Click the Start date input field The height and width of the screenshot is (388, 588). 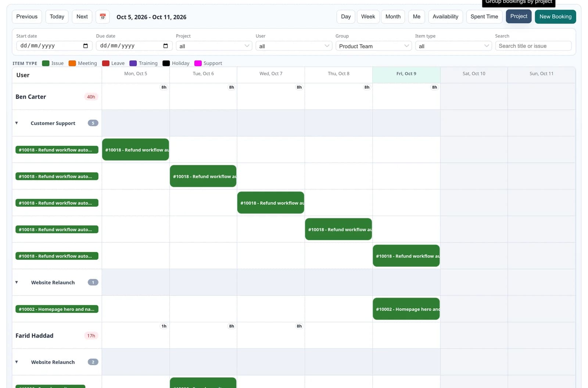coord(54,46)
